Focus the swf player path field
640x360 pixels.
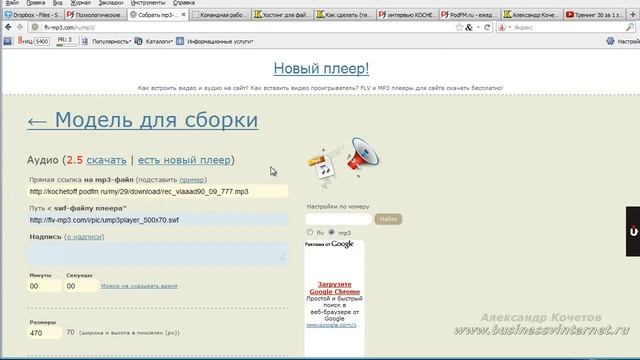point(158,220)
